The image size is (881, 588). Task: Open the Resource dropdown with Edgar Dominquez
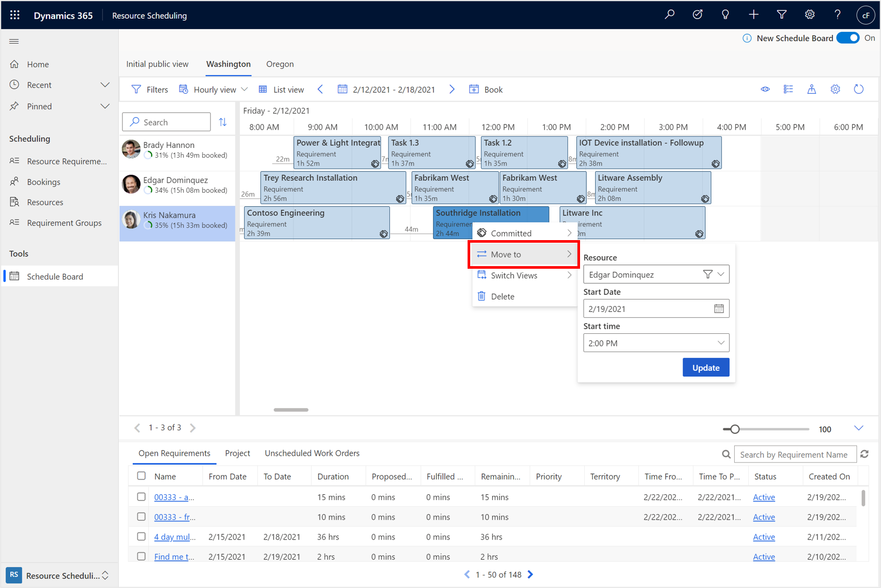tap(721, 274)
